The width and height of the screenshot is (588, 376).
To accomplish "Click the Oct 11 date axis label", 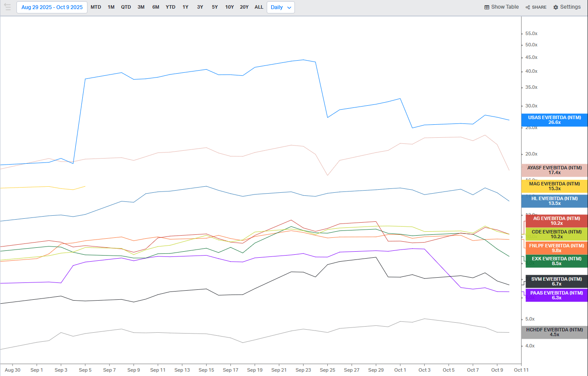I will tap(521, 370).
